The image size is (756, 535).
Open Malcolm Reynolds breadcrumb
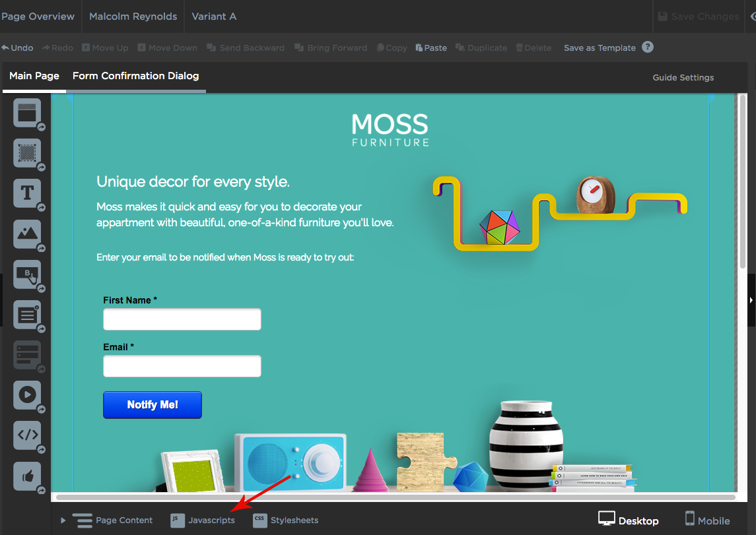[133, 16]
